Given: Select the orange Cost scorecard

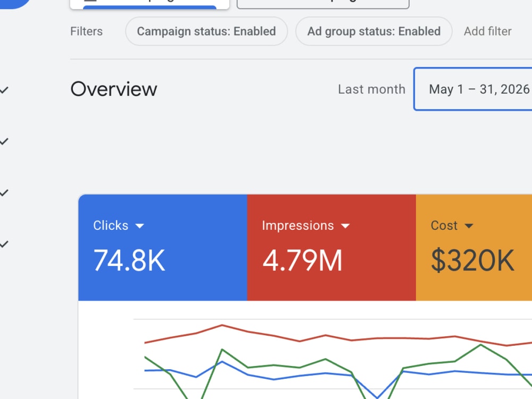Looking at the screenshot, I should (474, 247).
